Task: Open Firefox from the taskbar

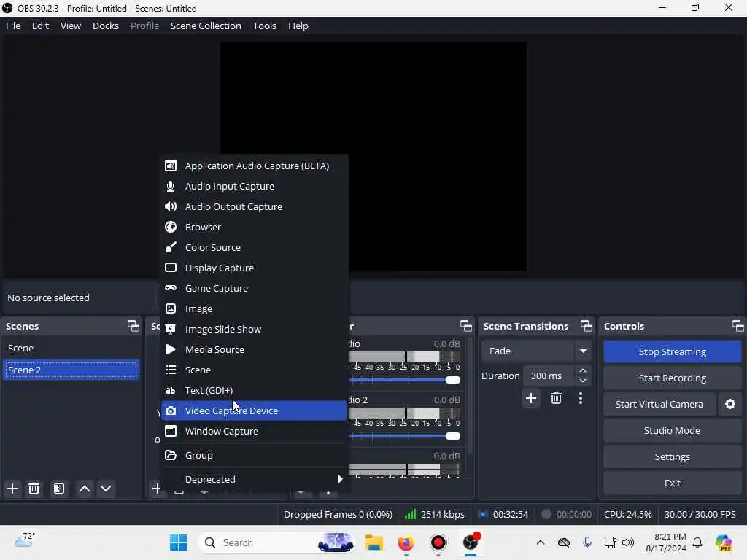Action: pos(406,542)
